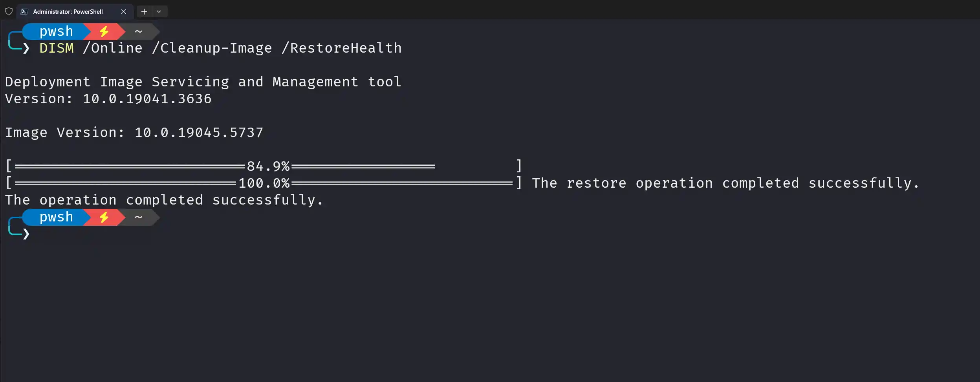Click the second pwsh prompt segment
The height and width of the screenshot is (382, 980).
56,217
